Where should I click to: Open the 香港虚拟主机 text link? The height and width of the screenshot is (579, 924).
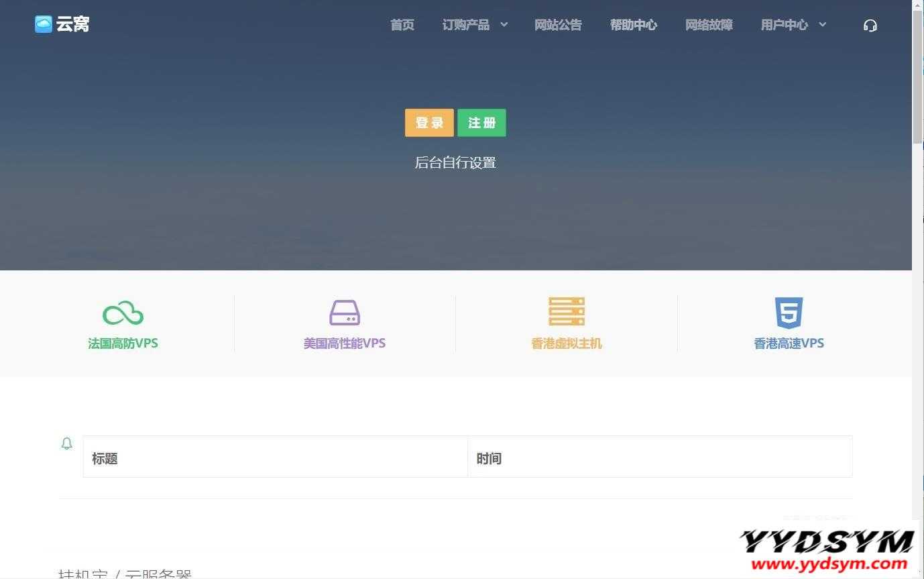[x=567, y=344]
